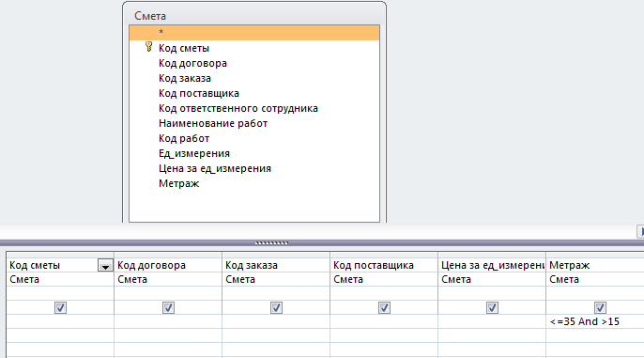This screenshot has width=644, height=358.
Task: Click criteria cell under Цена за ед_измерения column
Action: (x=492, y=321)
